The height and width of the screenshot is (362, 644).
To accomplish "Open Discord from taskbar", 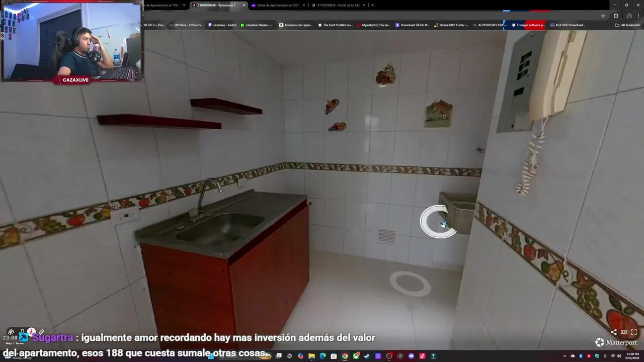I will 411,356.
